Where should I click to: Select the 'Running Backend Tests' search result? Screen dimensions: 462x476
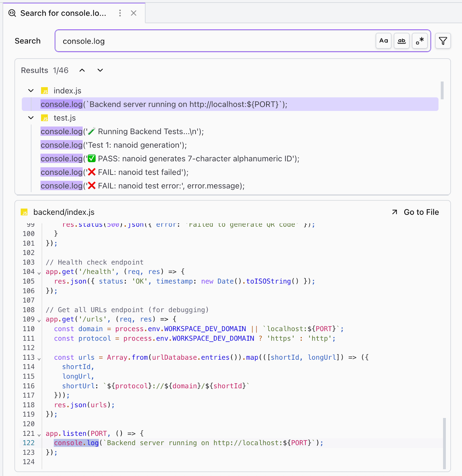point(122,131)
